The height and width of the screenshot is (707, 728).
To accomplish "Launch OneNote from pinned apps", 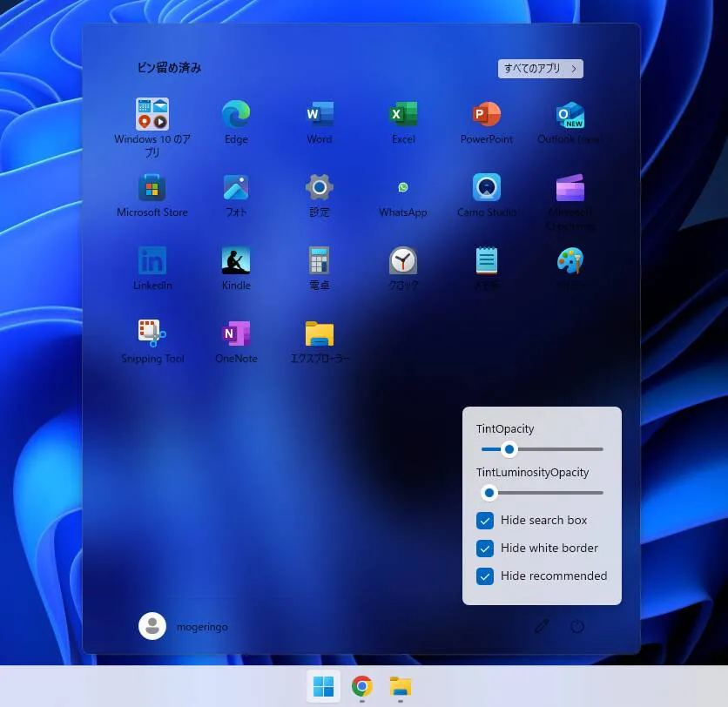I will 236,341.
